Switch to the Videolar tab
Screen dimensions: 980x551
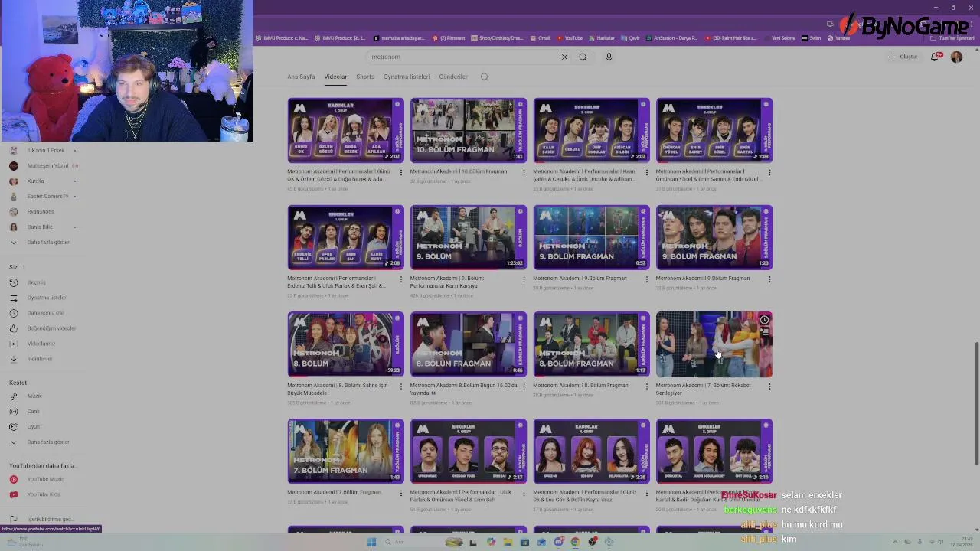(x=335, y=77)
